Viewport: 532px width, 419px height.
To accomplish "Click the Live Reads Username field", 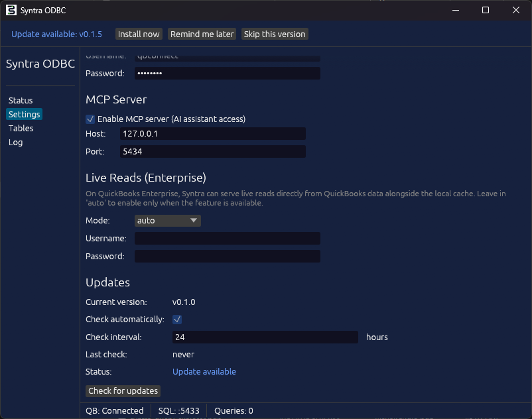I will click(226, 238).
